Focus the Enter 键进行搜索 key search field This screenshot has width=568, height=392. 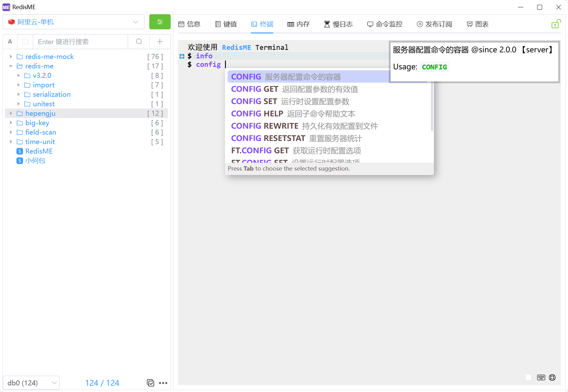pyautogui.click(x=80, y=42)
